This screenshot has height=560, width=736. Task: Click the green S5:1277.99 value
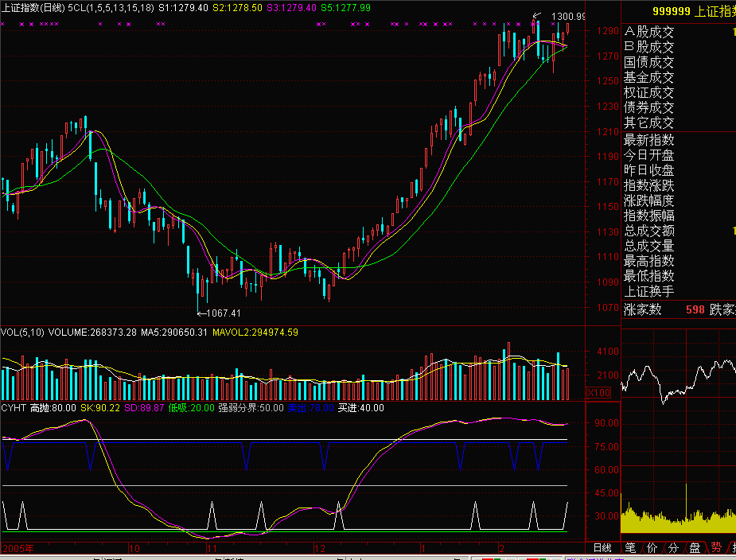(345, 8)
